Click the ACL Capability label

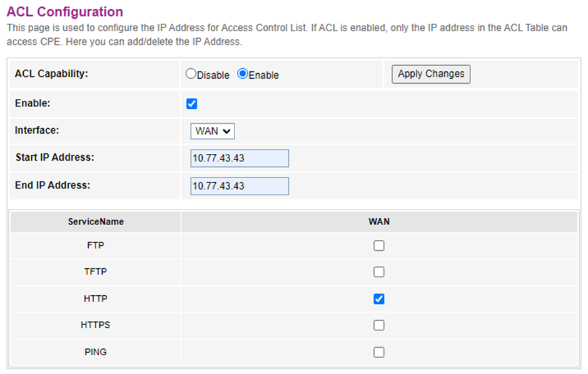pos(51,74)
